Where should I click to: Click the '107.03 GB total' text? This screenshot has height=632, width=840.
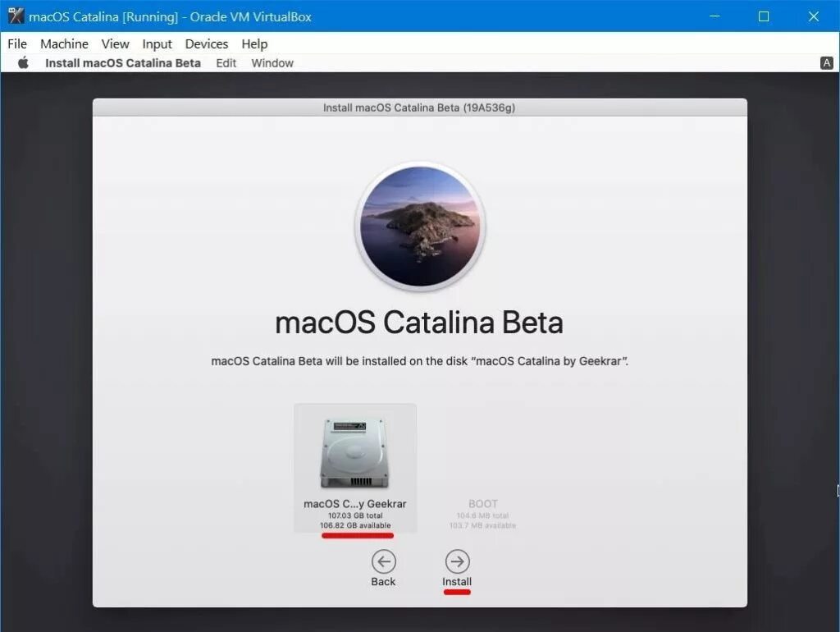click(x=355, y=515)
